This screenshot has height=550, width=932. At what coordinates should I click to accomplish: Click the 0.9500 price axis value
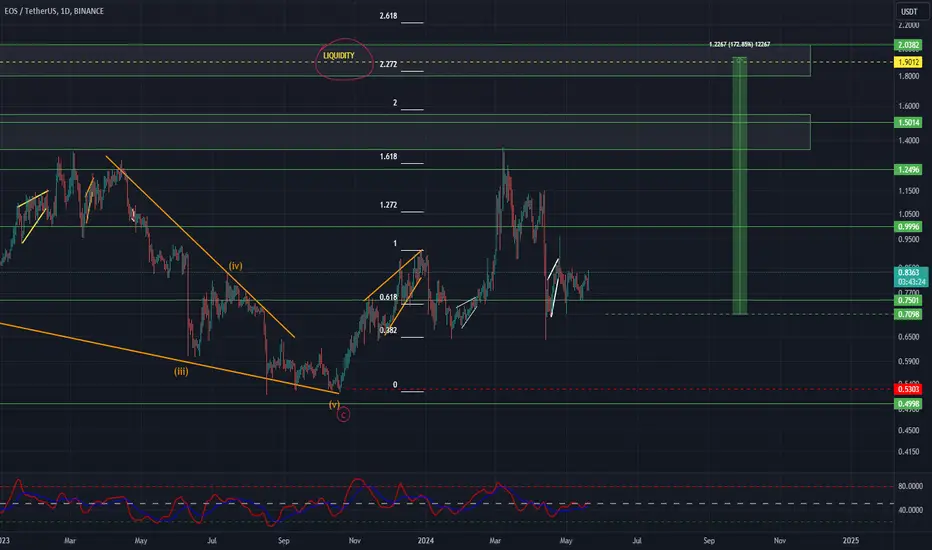tap(909, 240)
